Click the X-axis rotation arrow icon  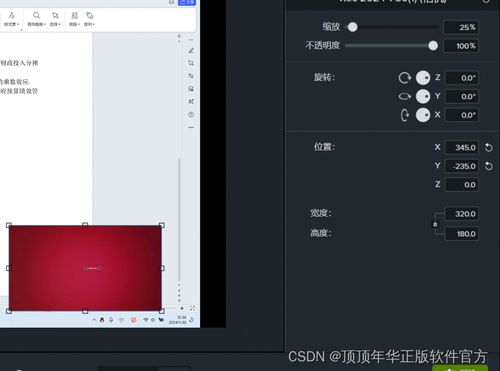click(x=405, y=115)
